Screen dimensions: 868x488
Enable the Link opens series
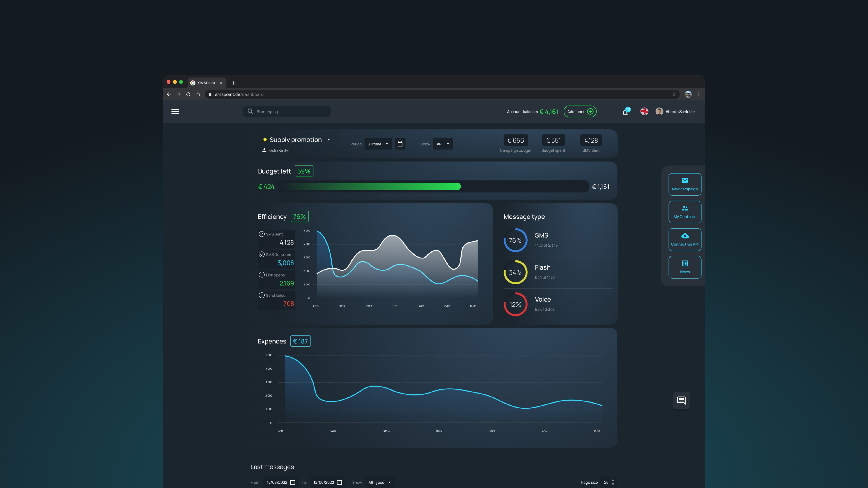point(262,275)
